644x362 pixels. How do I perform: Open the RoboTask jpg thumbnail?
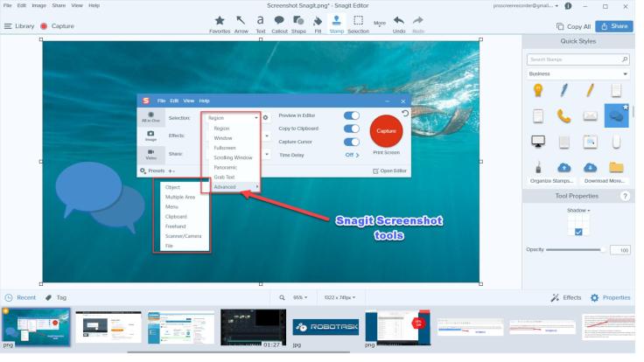pos(326,327)
